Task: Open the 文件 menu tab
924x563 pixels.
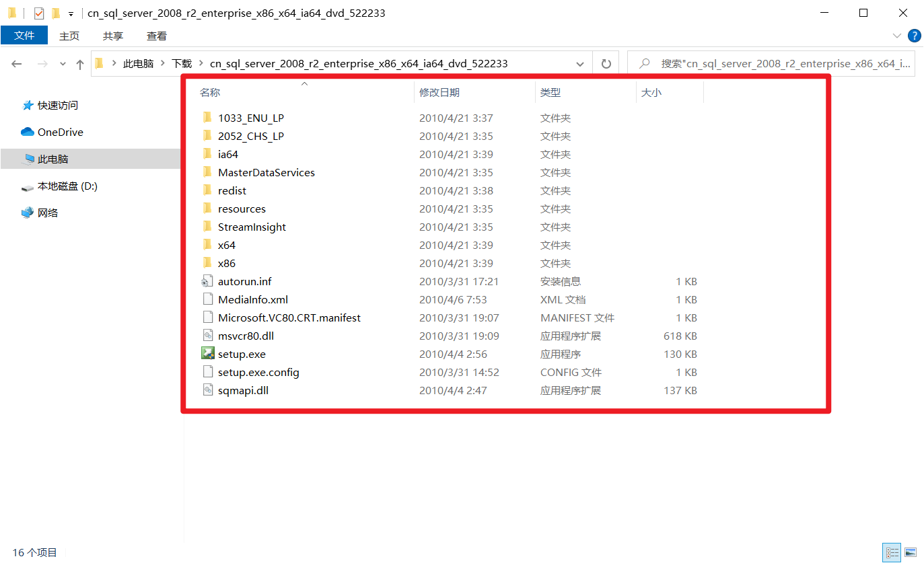Action: coord(24,36)
